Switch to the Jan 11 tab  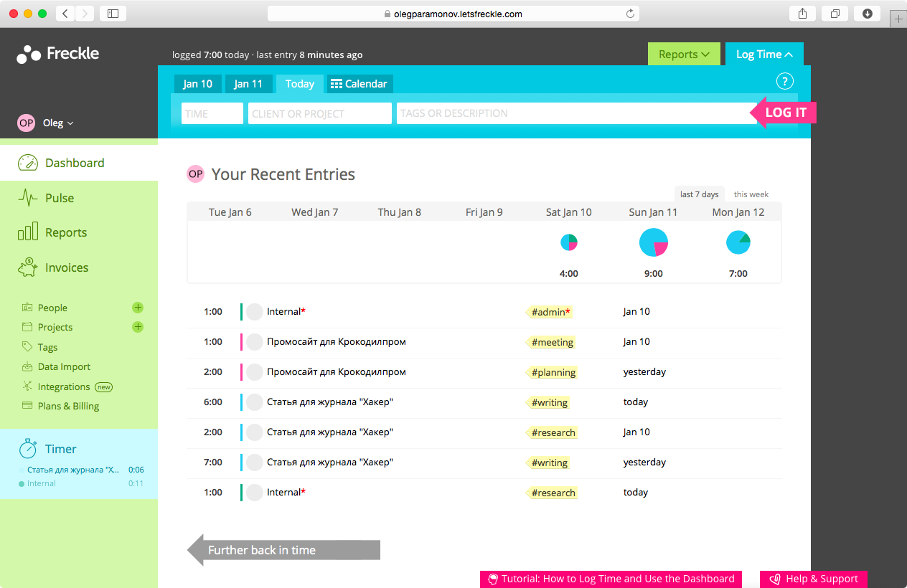[248, 84]
